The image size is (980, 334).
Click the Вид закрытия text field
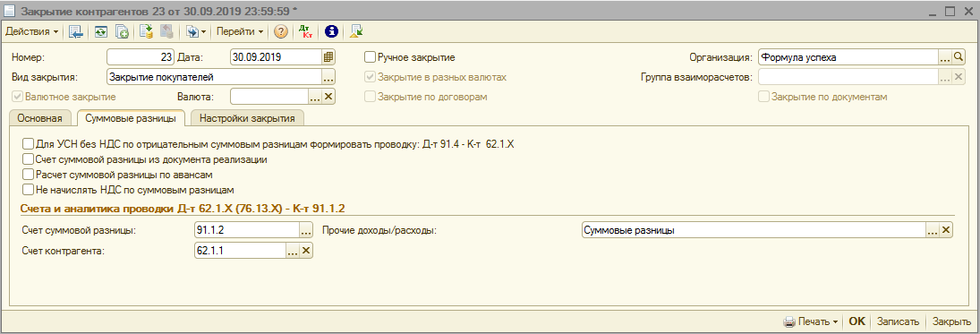point(215,77)
